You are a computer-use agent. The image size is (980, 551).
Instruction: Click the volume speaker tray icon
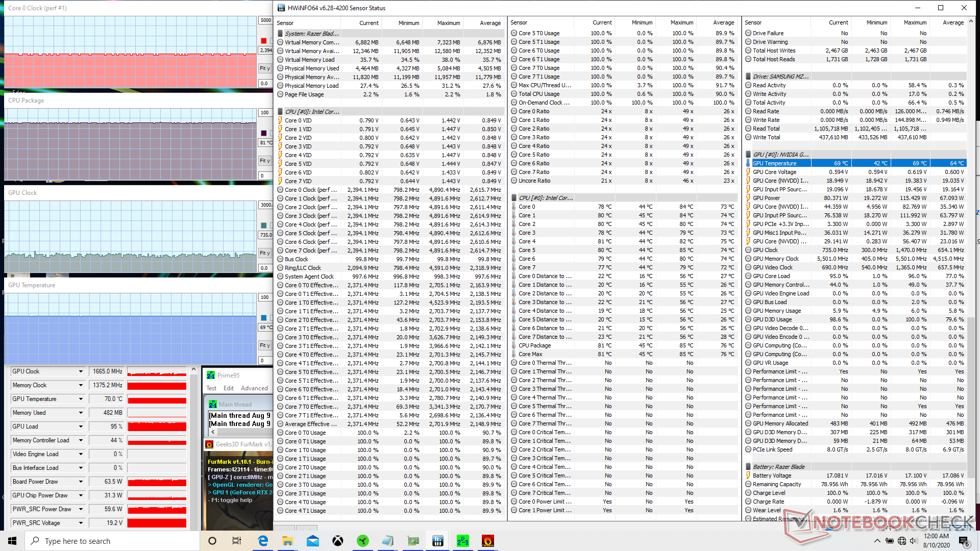coord(914,541)
